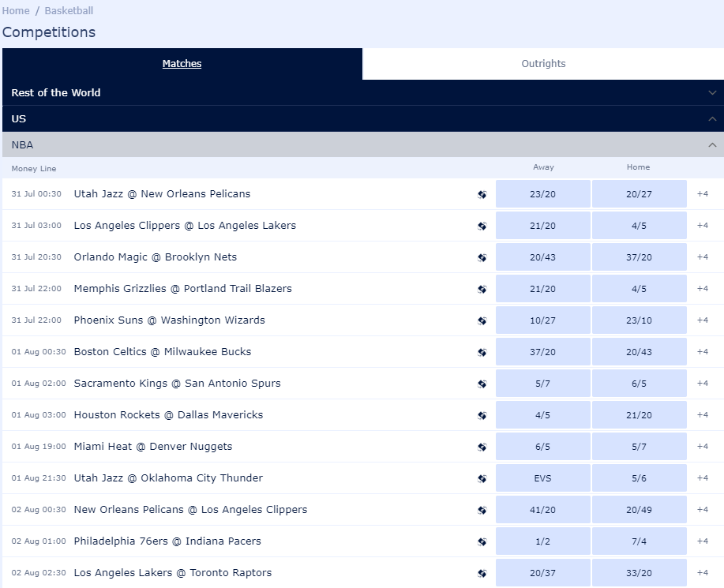Click stats icon beside Orlando Magic @ Brooklyn Nets

pyautogui.click(x=482, y=257)
